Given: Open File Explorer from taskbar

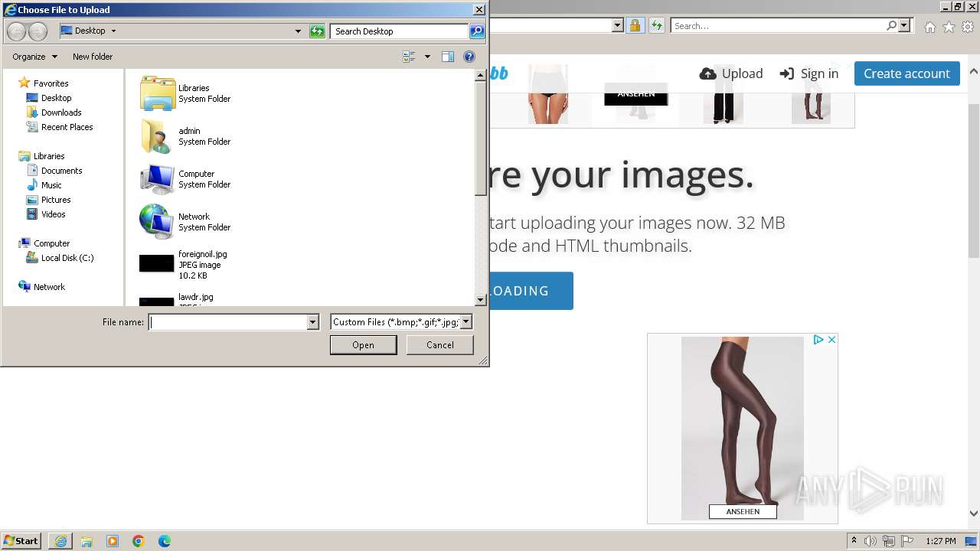Looking at the screenshot, I should coord(87,541).
